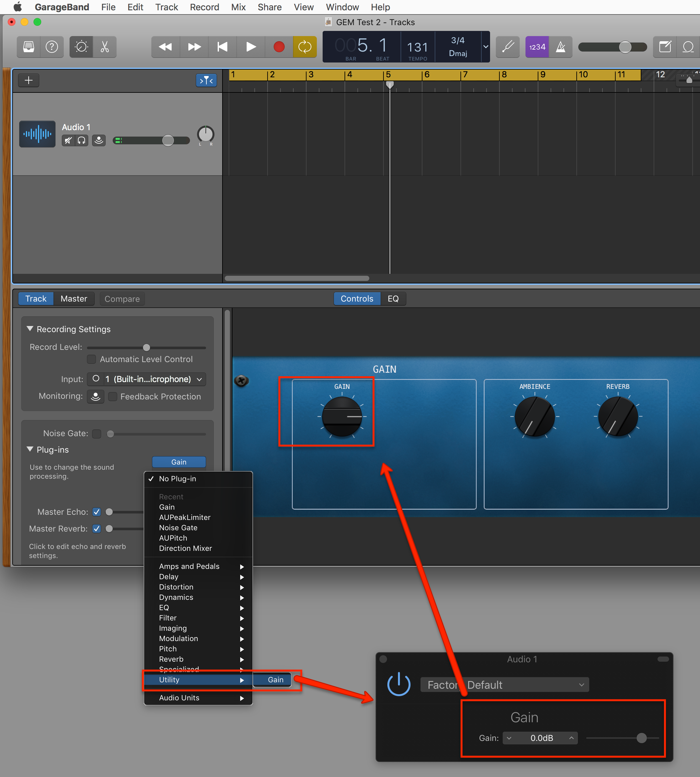Image resolution: width=700 pixels, height=777 pixels.
Task: Click the tuner fork icon
Action: pyautogui.click(x=508, y=47)
